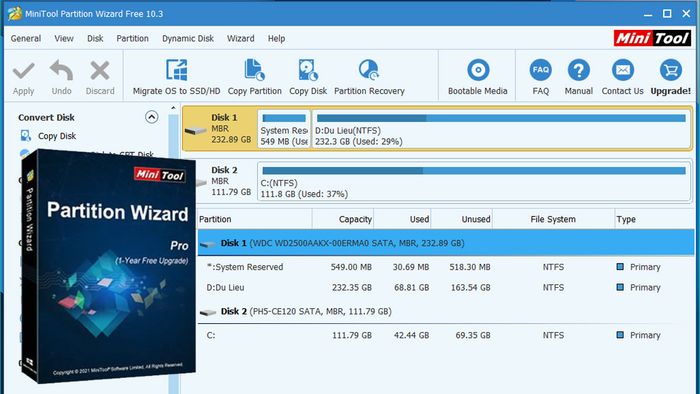Click 232.35 GB capacity cell
The width and height of the screenshot is (700, 394).
352,287
